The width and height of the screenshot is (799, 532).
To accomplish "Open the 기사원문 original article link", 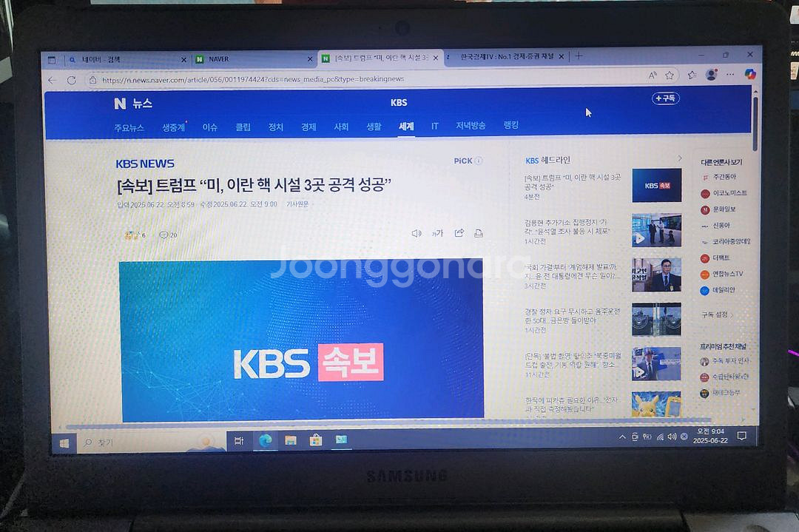I will click(297, 203).
